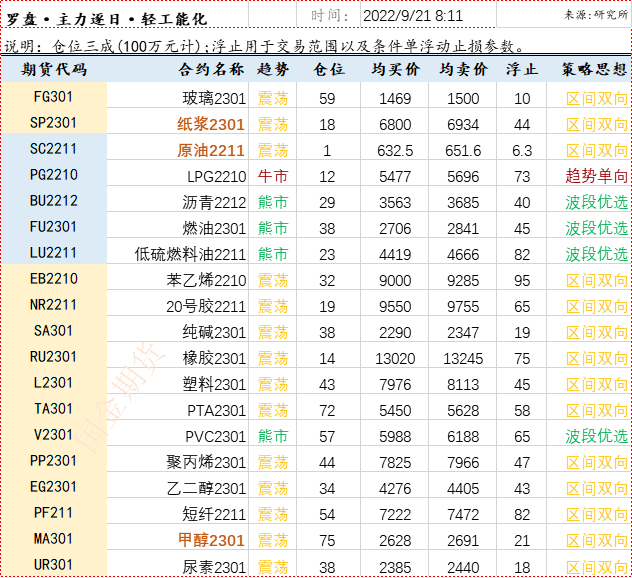Select contract name 沥青2212
Screen dimensions: 632x578
click(214, 202)
